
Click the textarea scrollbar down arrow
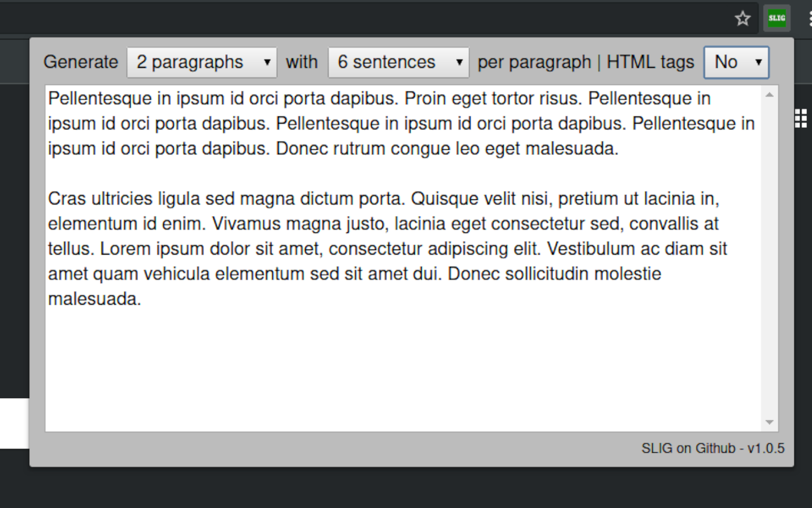(x=769, y=422)
